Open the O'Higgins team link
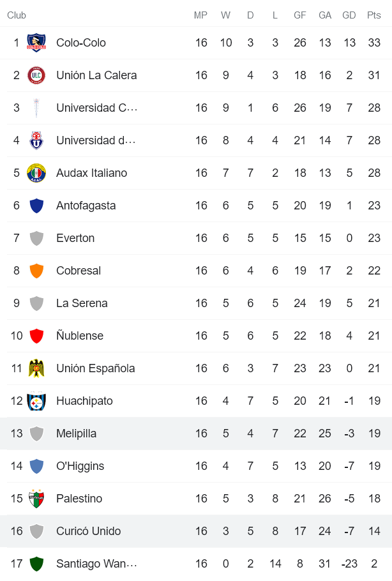The image size is (392, 581). coord(80,466)
